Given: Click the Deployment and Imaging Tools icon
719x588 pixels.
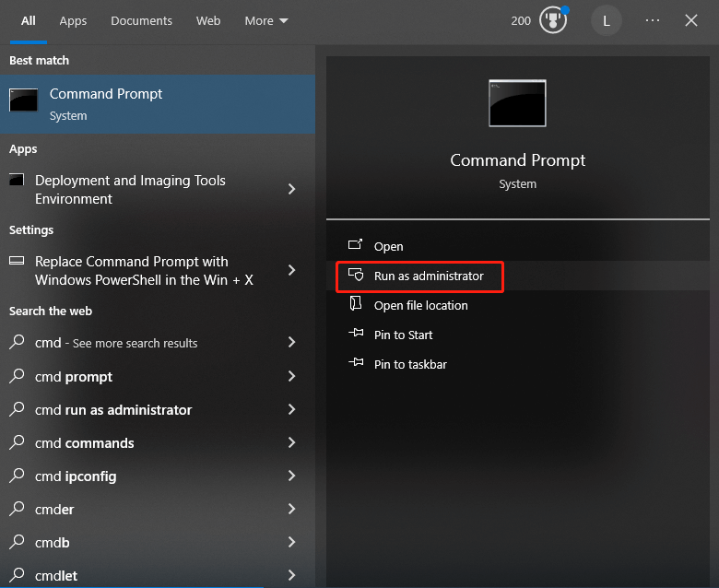Looking at the screenshot, I should click(17, 180).
